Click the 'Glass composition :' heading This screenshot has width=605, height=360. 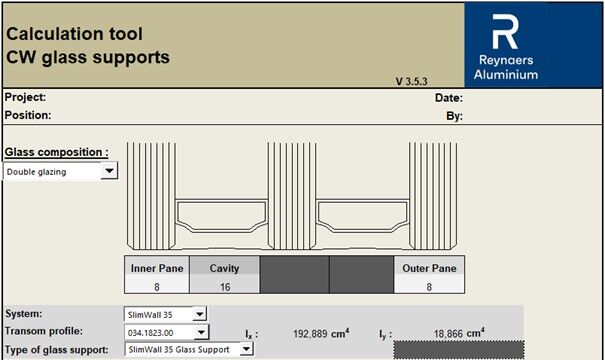pos(56,152)
